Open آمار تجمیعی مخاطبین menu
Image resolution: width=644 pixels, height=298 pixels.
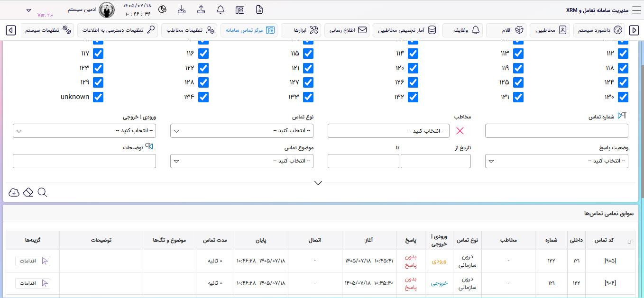(x=406, y=30)
